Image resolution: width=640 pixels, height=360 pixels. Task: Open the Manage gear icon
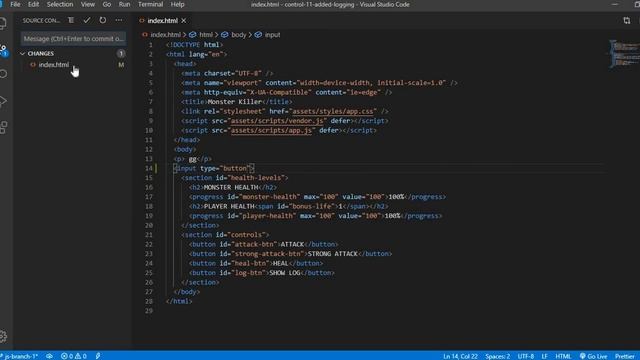pos(3,336)
